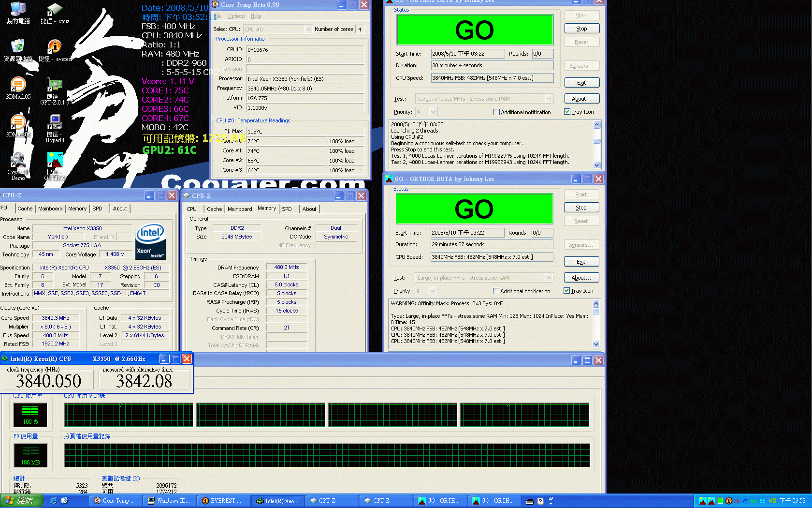Open Help menu in Core Temp

tap(256, 16)
